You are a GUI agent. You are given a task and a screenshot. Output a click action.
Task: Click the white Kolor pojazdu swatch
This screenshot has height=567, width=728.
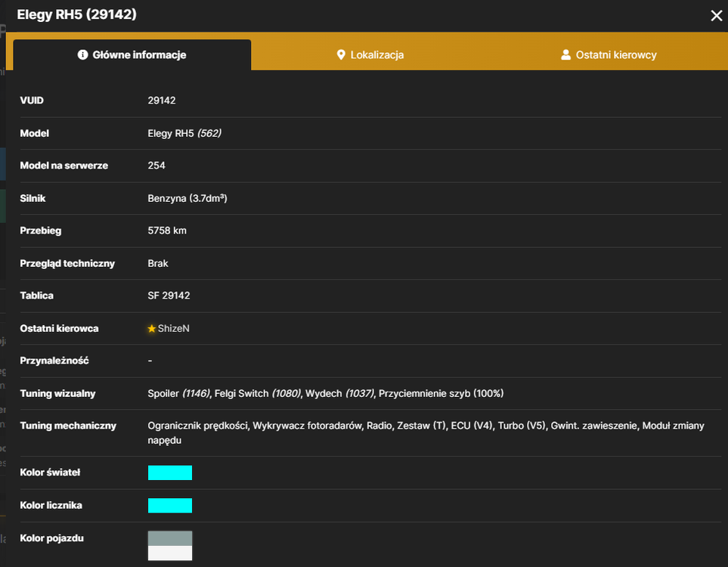pyautogui.click(x=170, y=553)
